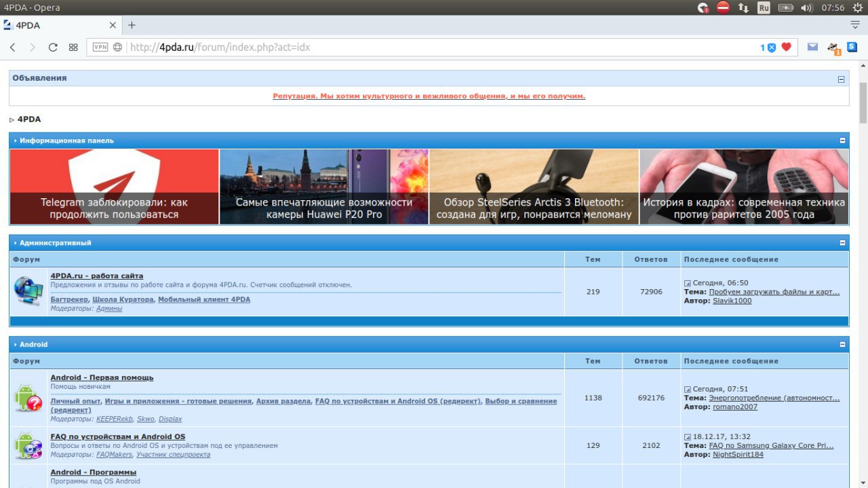The height and width of the screenshot is (488, 868).
Task: View moderator Displax profile
Action: 170,419
